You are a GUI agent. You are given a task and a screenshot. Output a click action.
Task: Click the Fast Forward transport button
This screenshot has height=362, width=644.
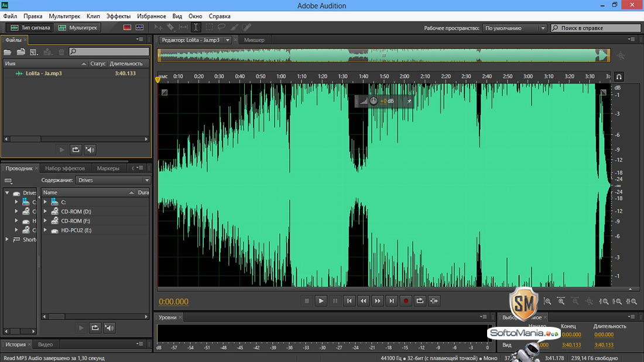378,301
